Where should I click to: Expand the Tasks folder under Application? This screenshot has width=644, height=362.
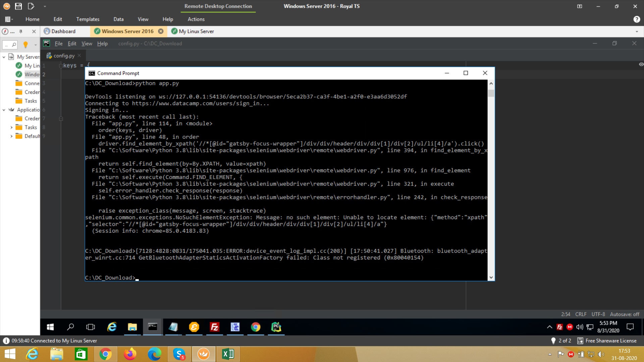(x=11, y=127)
